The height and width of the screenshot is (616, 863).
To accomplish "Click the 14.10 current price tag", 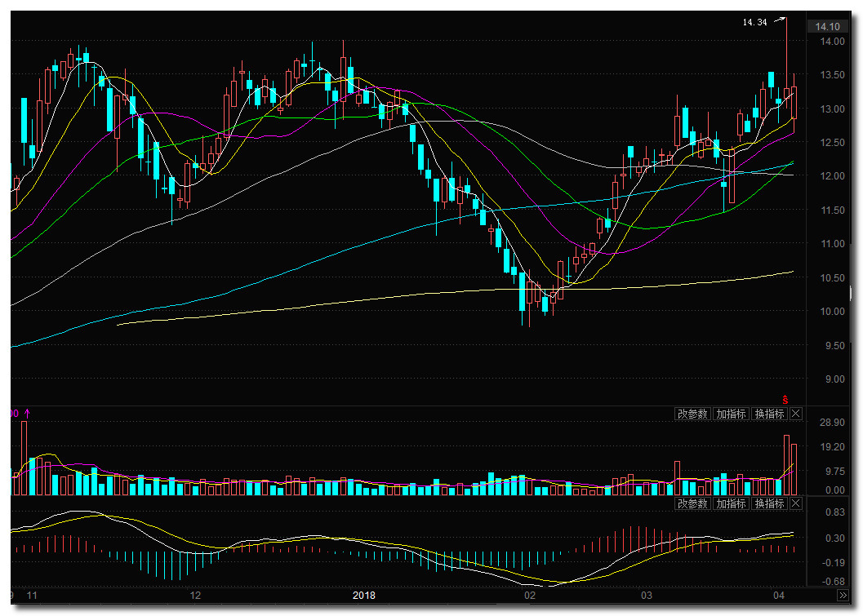I will pos(828,26).
